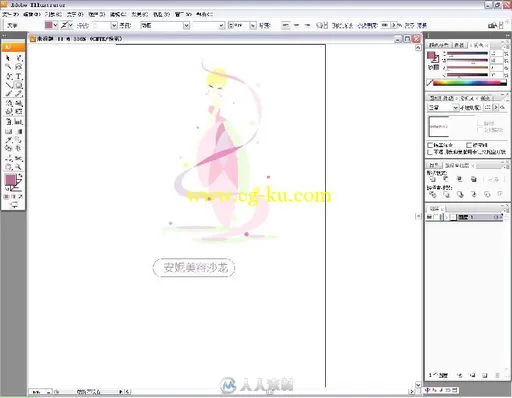Select the Symbol Sprayer tool
Screen dimensions: 512x398
8,122
